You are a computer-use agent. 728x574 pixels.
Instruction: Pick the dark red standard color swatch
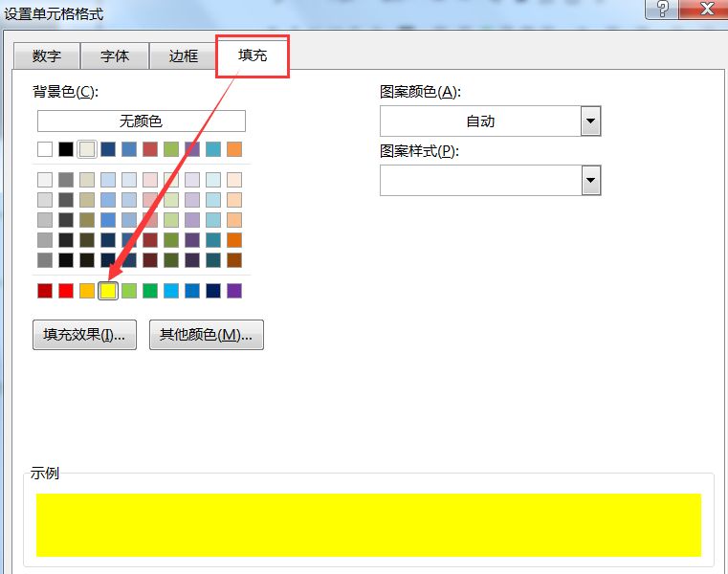(45, 291)
